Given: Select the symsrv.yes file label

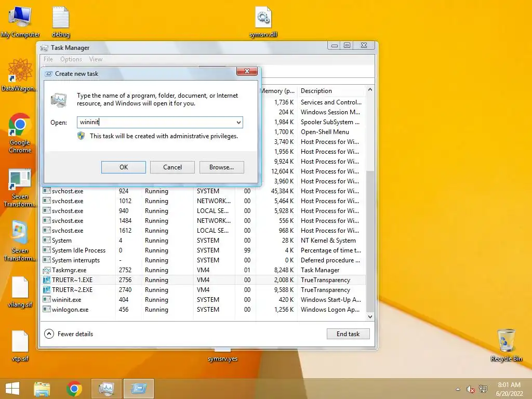Looking at the screenshot, I should 222,358.
